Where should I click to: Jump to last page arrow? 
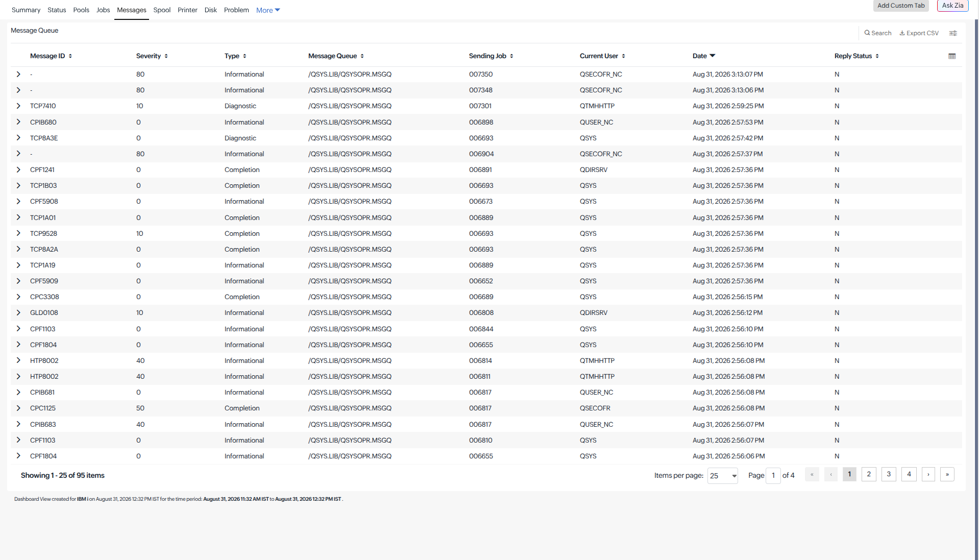[x=947, y=474]
